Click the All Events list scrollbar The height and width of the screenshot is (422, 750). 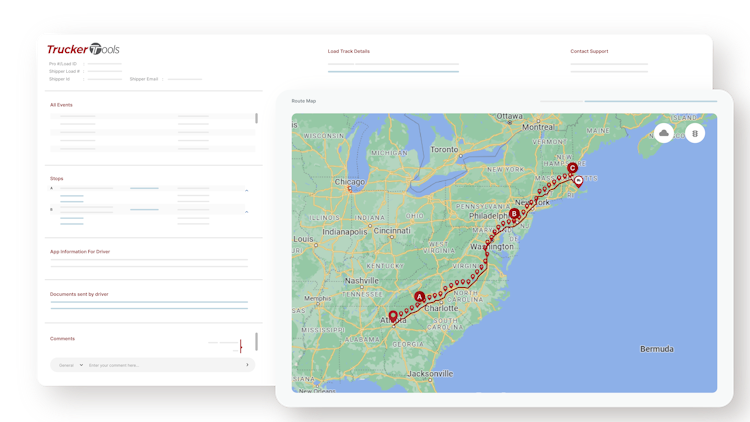[256, 118]
